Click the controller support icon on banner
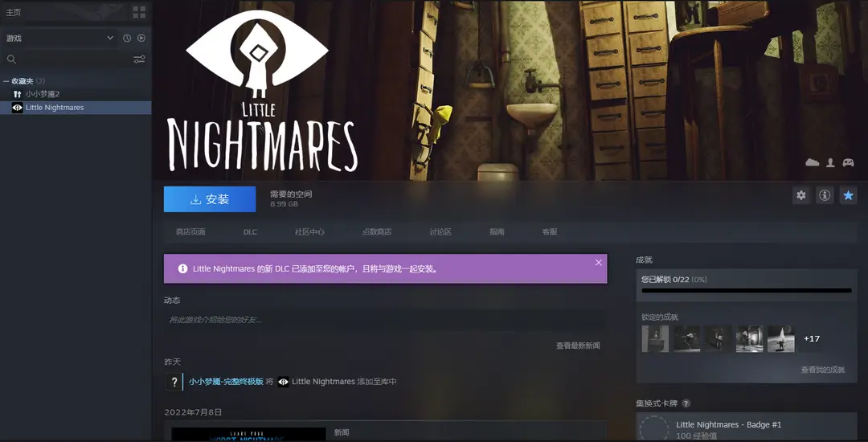The height and width of the screenshot is (442, 868). (x=848, y=162)
